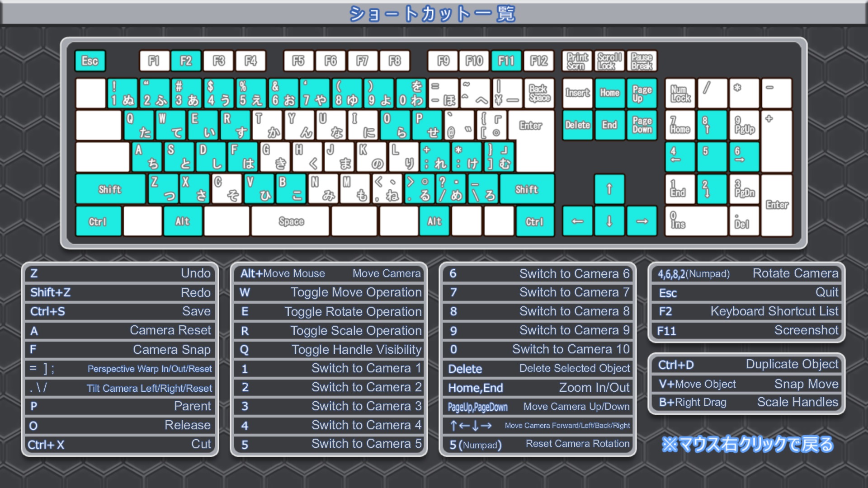The height and width of the screenshot is (488, 868).
Task: Click the Back Space key
Action: (x=539, y=93)
